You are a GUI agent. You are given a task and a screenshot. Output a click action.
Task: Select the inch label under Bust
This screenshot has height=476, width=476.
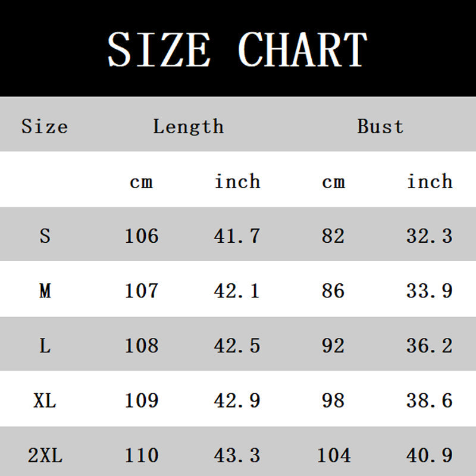pyautogui.click(x=430, y=181)
